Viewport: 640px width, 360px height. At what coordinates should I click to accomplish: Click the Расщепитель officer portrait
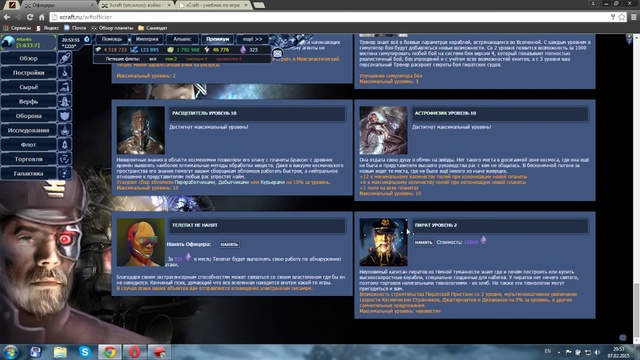pos(141,130)
